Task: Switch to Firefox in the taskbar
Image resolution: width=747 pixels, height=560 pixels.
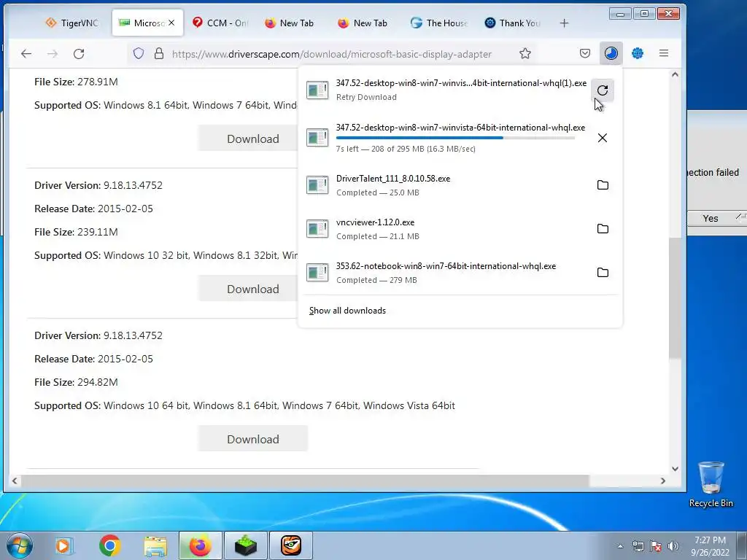Action: pyautogui.click(x=200, y=545)
